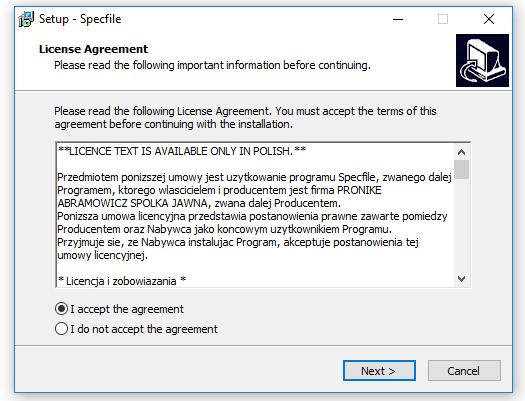Screen dimensions: 525x401
Task: Click the '* Licencja i zobowiazania *' line
Action: (122, 281)
